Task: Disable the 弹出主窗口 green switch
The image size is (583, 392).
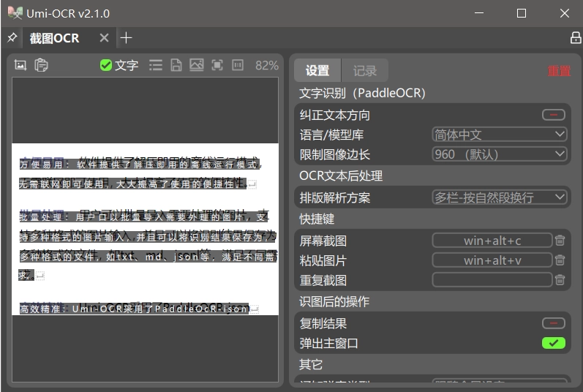Action: (553, 343)
